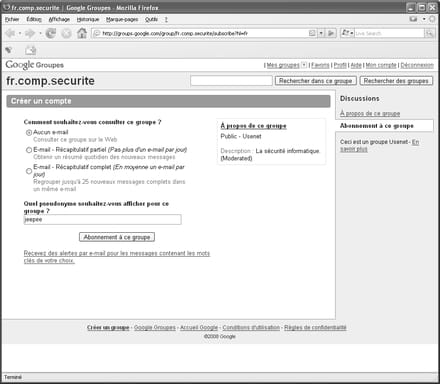Open the forward history dropdown arrow

point(40,33)
